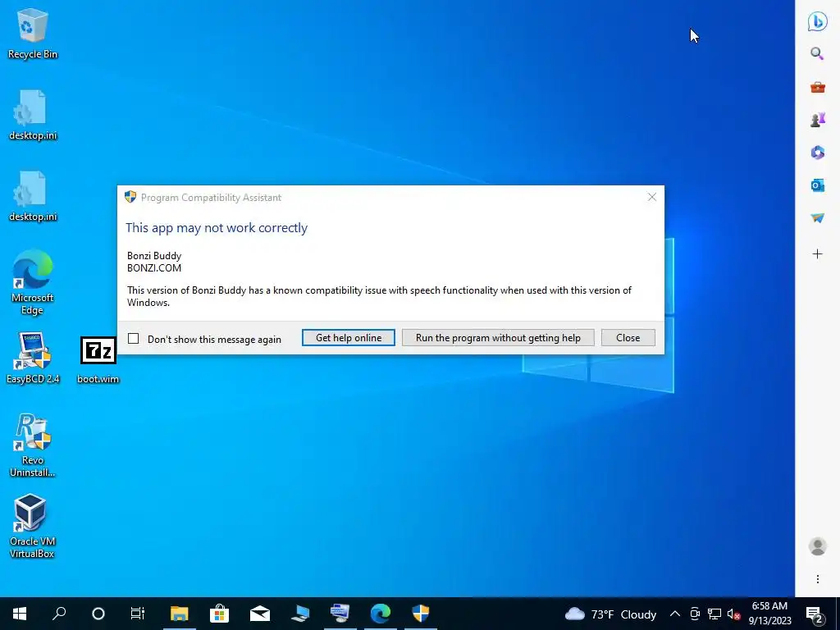
Task: Open the Bing chat icon in Edge sidebar
Action: point(818,21)
